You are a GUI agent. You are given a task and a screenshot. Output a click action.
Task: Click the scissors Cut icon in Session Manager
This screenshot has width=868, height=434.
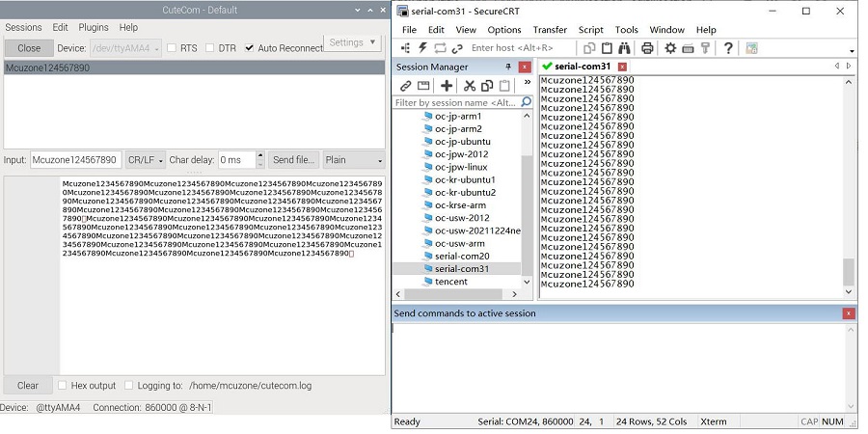point(470,86)
